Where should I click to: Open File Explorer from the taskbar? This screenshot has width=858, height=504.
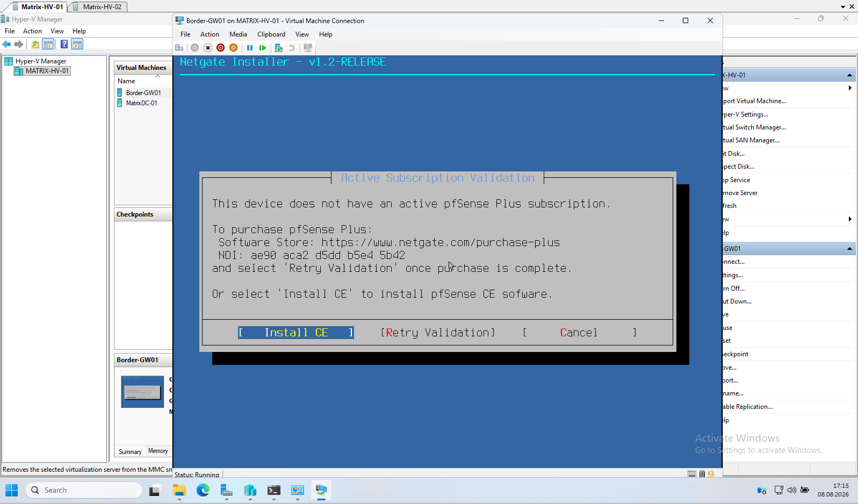click(x=179, y=490)
